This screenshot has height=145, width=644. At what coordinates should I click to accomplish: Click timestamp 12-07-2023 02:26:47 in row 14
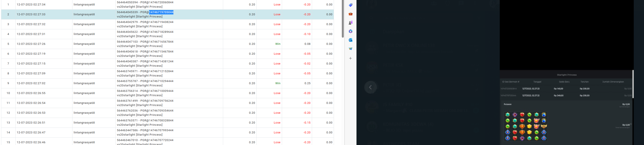[31, 133]
